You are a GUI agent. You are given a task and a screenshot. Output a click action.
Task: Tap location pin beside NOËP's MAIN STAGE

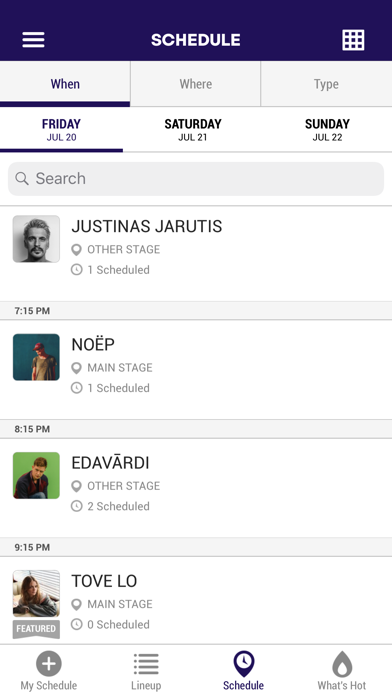pos(76,368)
